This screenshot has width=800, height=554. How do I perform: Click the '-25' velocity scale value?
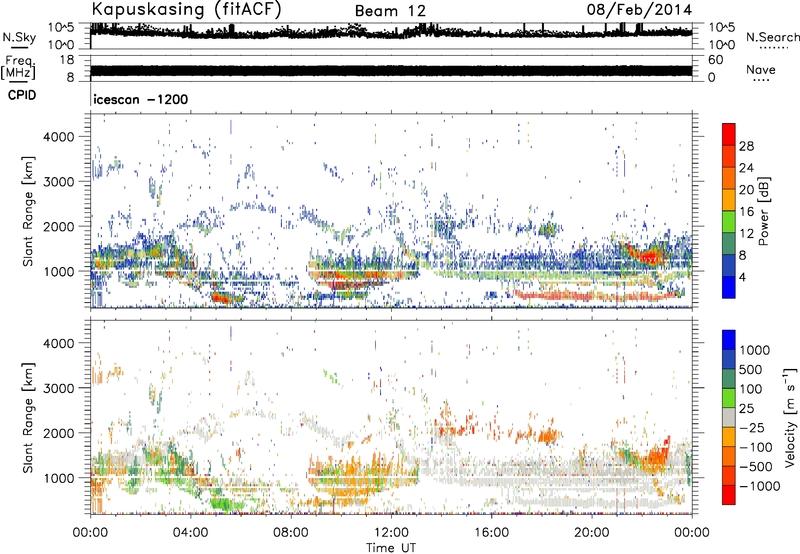752,427
